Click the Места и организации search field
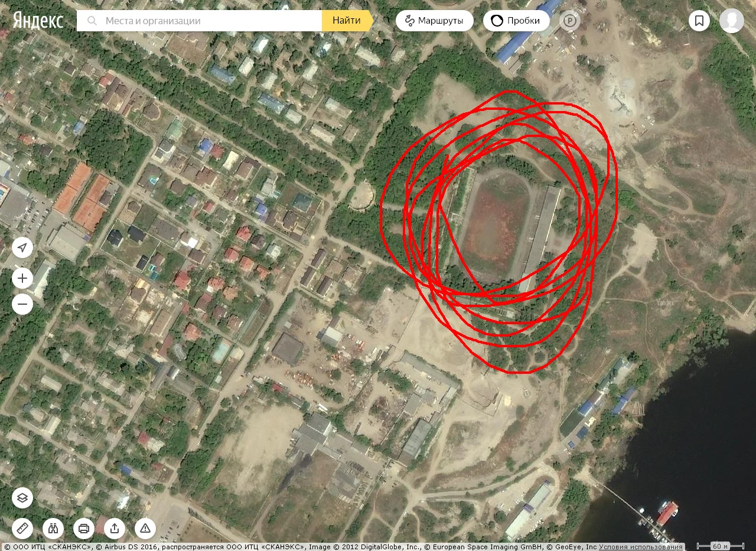This screenshot has height=551, width=756. 199,21
